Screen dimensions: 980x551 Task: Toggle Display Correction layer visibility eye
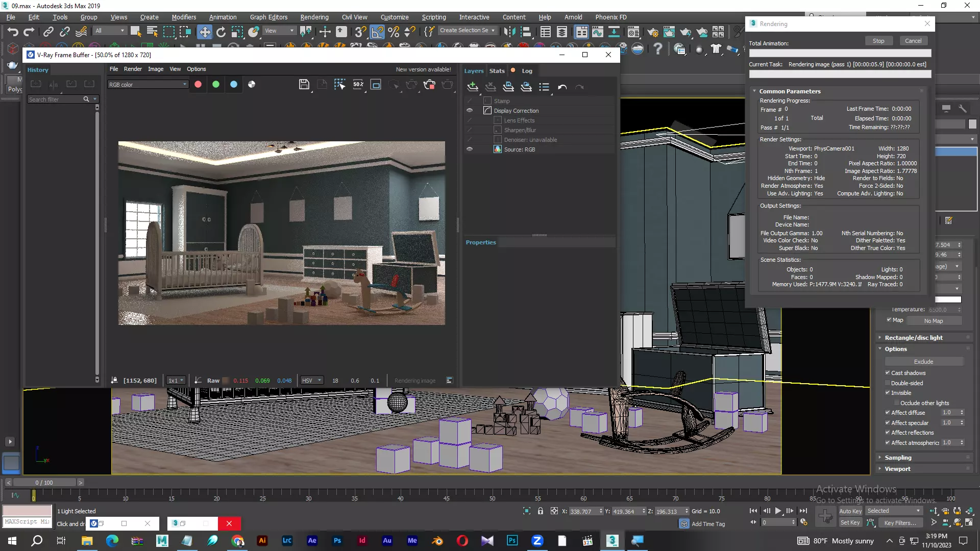coord(470,111)
